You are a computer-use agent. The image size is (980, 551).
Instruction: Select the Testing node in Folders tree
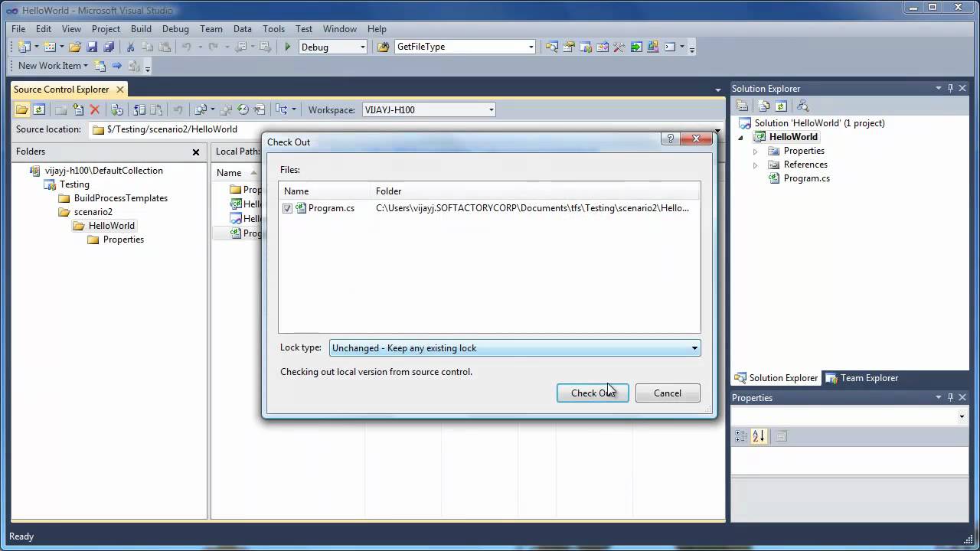point(74,184)
